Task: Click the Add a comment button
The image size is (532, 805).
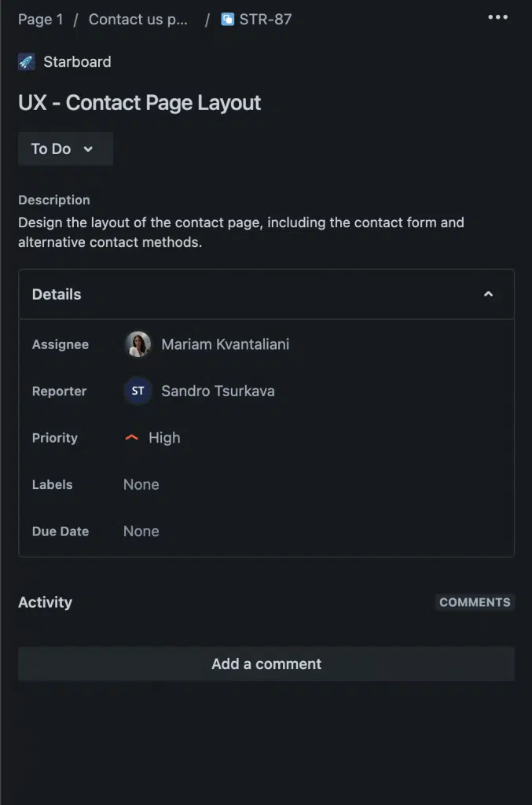Action: point(266,663)
